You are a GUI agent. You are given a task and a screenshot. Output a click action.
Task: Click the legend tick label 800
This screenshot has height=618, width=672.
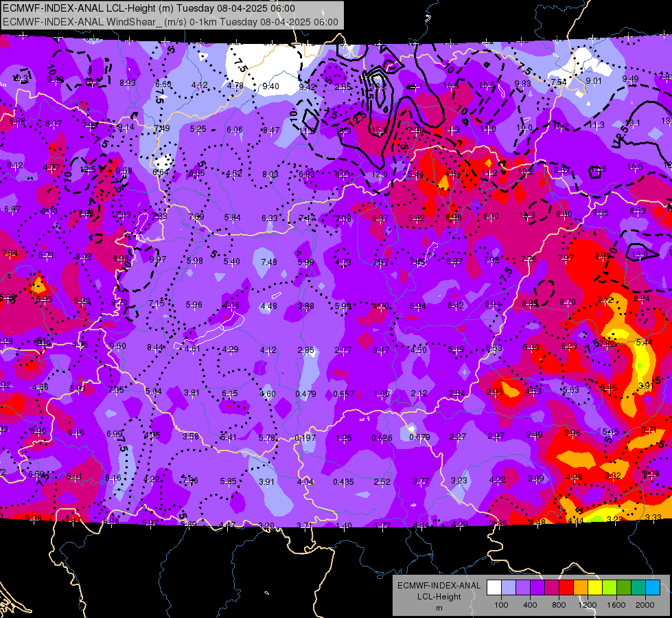559,605
